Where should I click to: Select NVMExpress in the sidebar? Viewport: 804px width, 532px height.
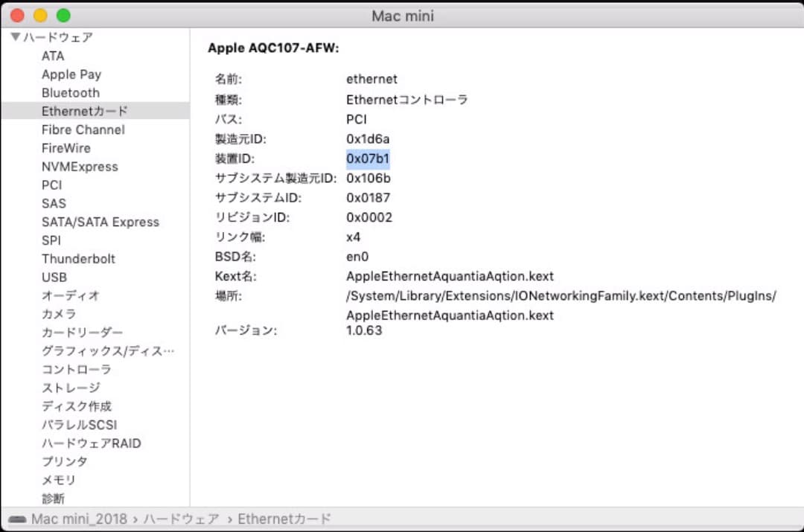[80, 166]
